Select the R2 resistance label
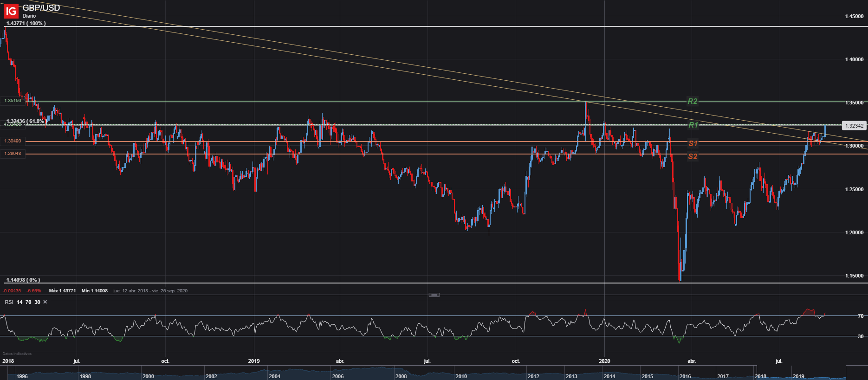 point(692,101)
